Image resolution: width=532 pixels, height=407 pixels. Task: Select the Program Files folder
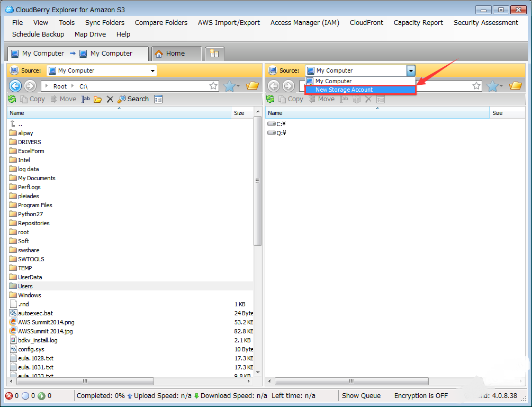coord(31,205)
